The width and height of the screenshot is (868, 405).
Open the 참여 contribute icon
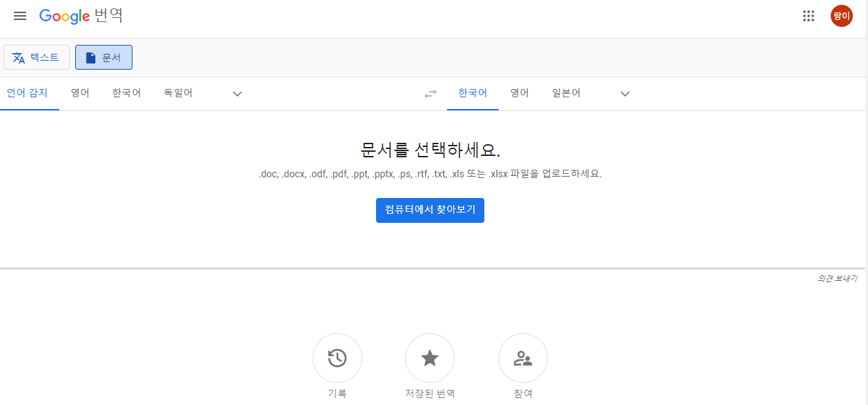pos(523,358)
